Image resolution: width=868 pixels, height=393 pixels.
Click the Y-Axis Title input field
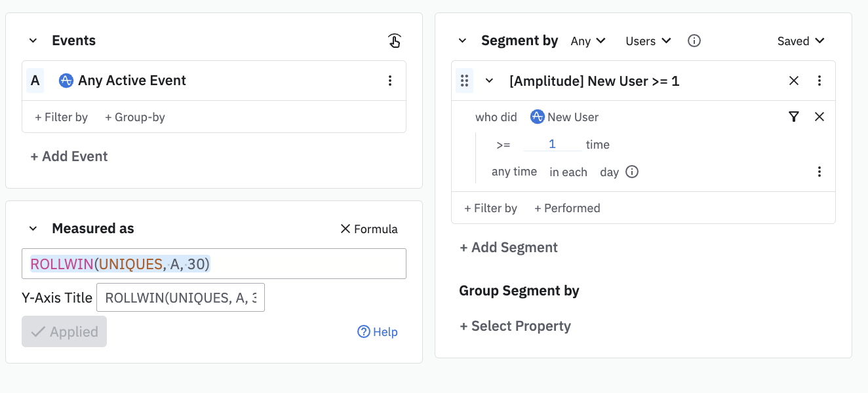click(180, 298)
